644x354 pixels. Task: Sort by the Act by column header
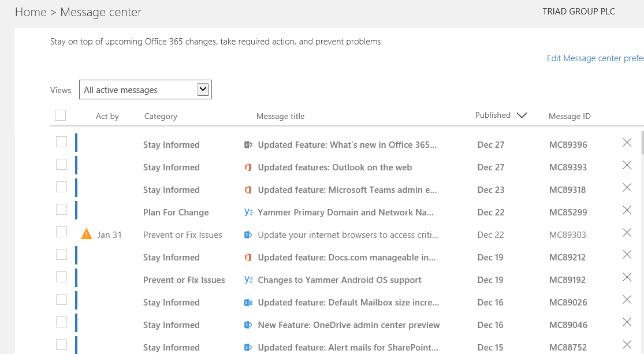point(107,116)
